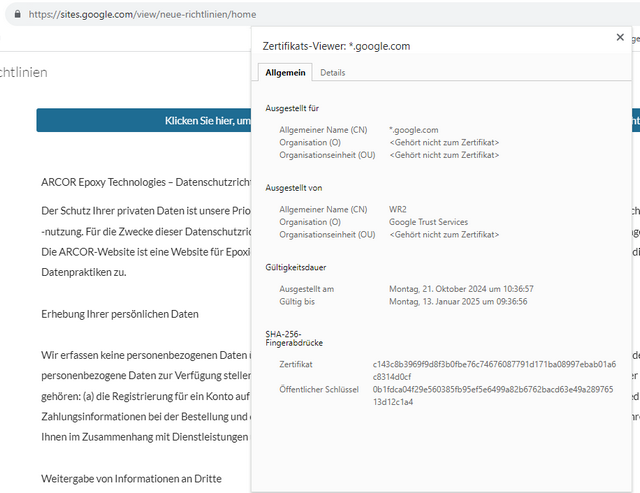The width and height of the screenshot is (640, 493).
Task: Click the 'Gültig bis' label
Action: click(x=297, y=302)
